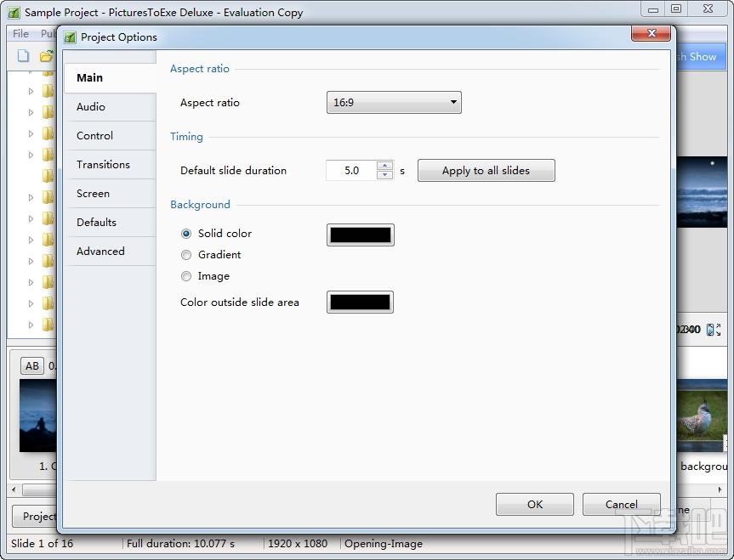This screenshot has height=560, width=734.
Task: Minimize the PicturesToExe main window
Action: [x=653, y=9]
